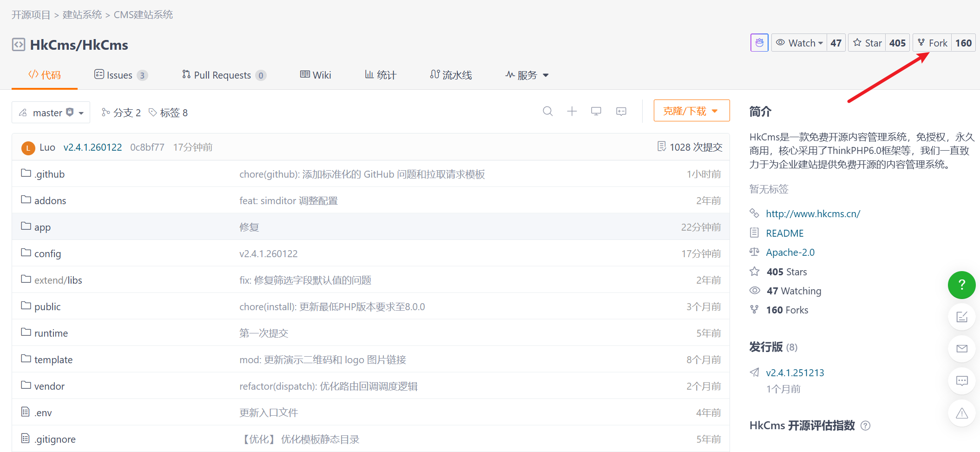Click the plus icon to add file
980x452 pixels.
572,111
